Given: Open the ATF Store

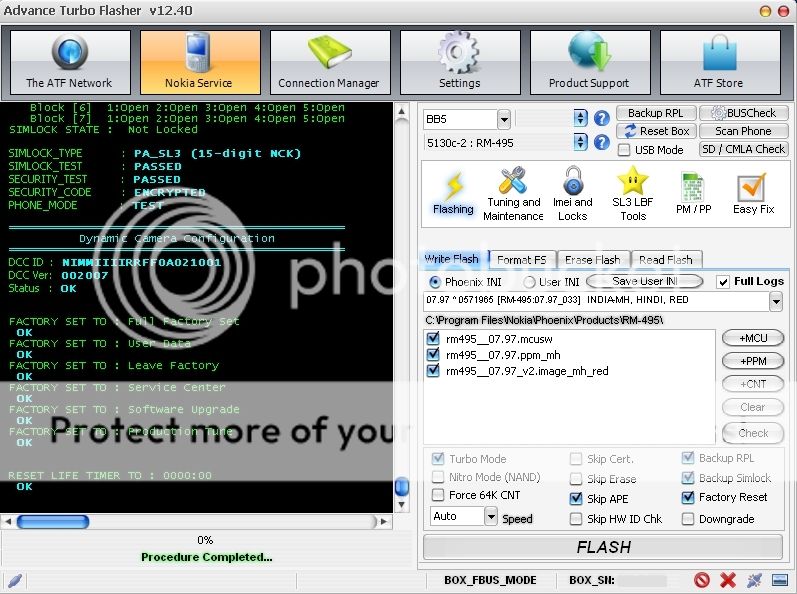Looking at the screenshot, I should 720,62.
